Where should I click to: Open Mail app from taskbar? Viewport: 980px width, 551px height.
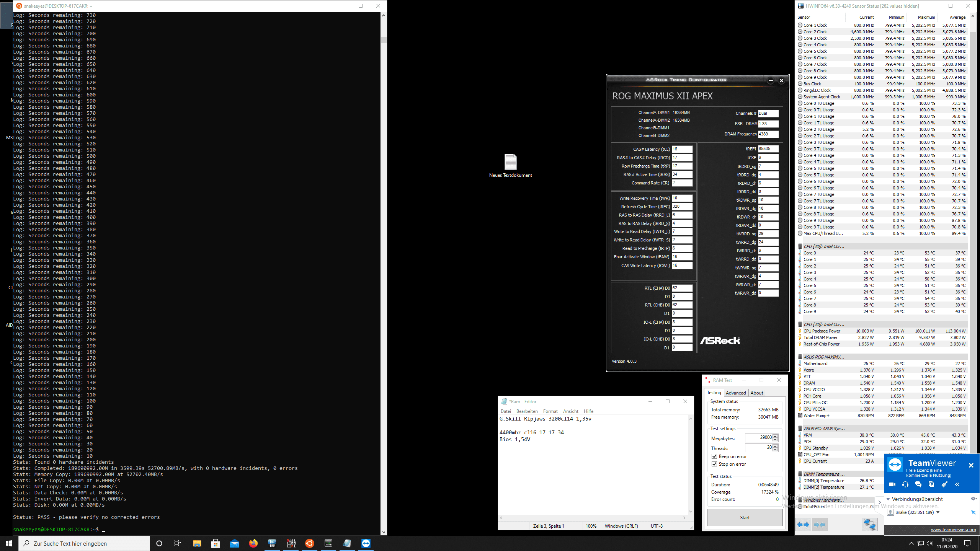pos(235,543)
